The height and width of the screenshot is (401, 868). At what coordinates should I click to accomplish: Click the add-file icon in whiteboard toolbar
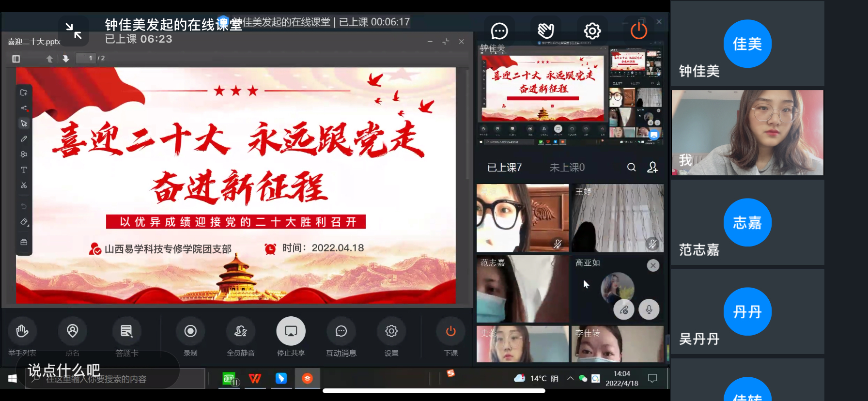click(x=24, y=93)
